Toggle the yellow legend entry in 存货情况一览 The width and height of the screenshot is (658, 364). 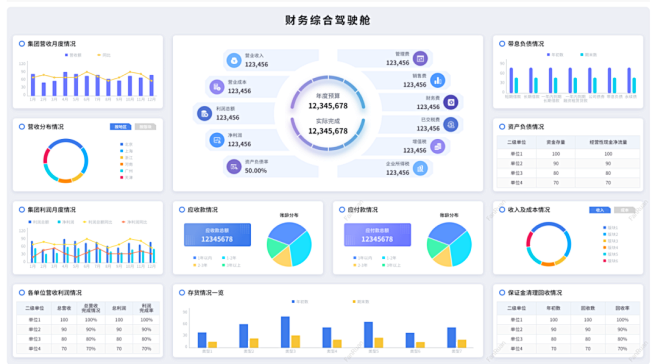click(x=361, y=301)
